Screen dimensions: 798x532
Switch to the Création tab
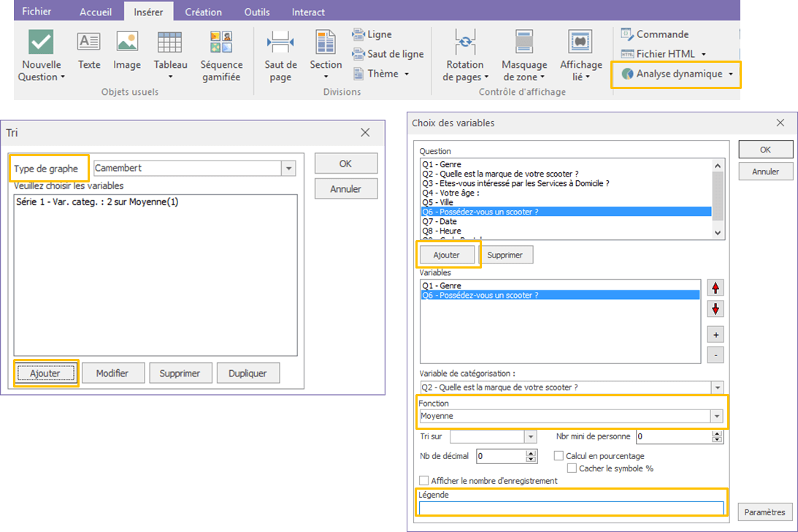pos(203,12)
